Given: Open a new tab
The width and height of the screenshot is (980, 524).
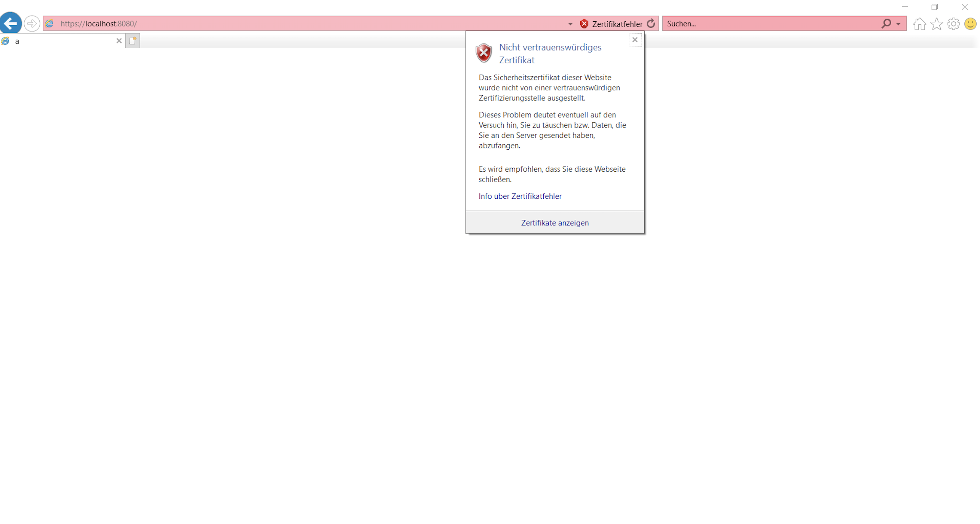Looking at the screenshot, I should 133,41.
